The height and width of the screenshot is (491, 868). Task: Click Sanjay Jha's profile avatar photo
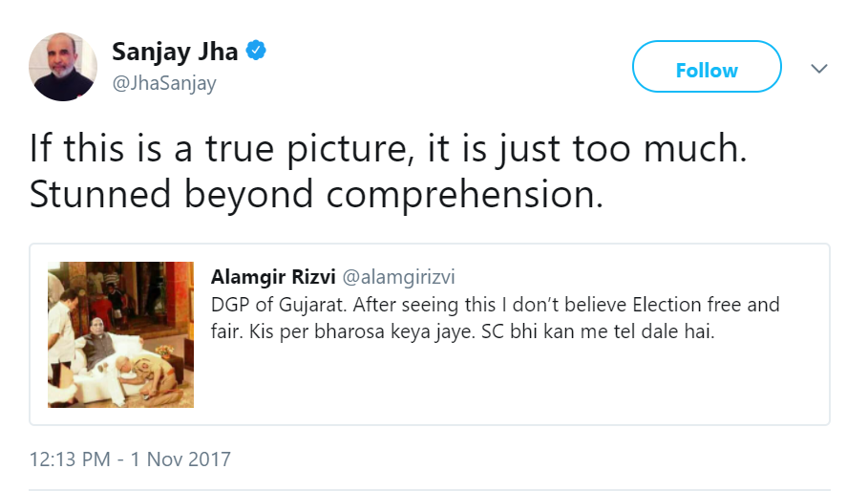coord(63,68)
